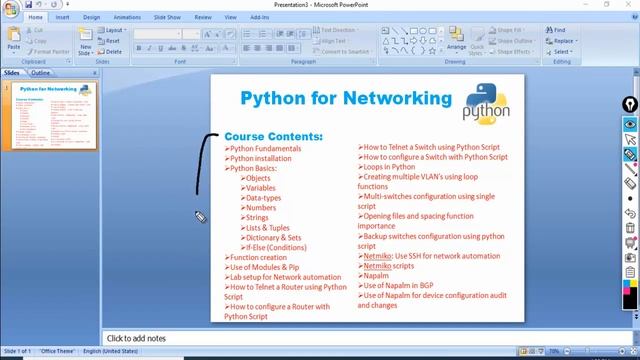640x360 pixels.
Task: Open the Arrange dropdown
Action: pos(456,40)
